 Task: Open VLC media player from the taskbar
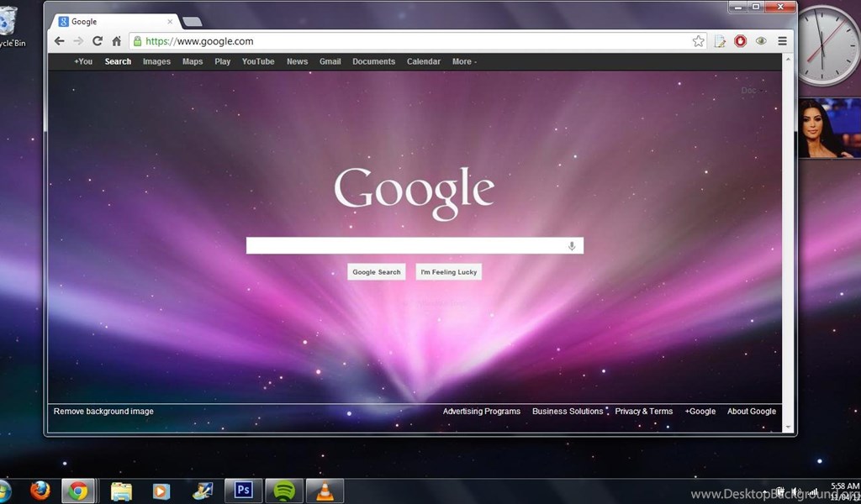[x=325, y=491]
